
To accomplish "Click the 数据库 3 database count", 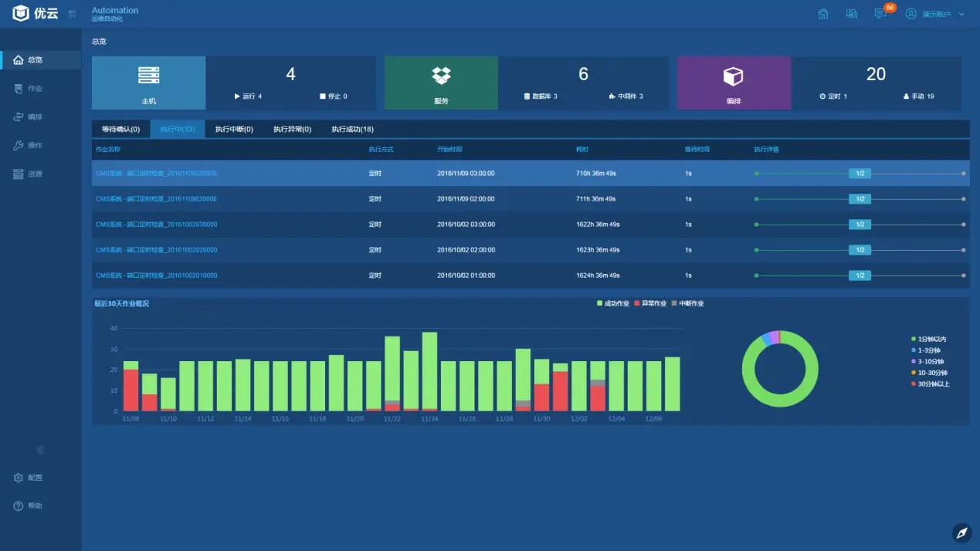I will tap(541, 96).
